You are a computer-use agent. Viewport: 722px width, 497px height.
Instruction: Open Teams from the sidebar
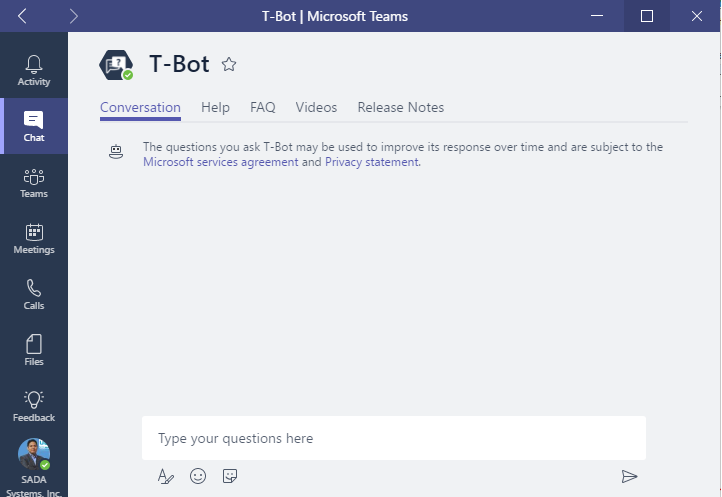pyautogui.click(x=34, y=182)
